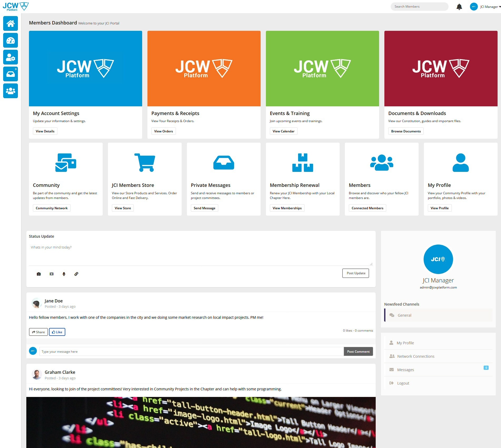Select Logout in side menu
Image resolution: width=501 pixels, height=448 pixels.
coord(438,383)
